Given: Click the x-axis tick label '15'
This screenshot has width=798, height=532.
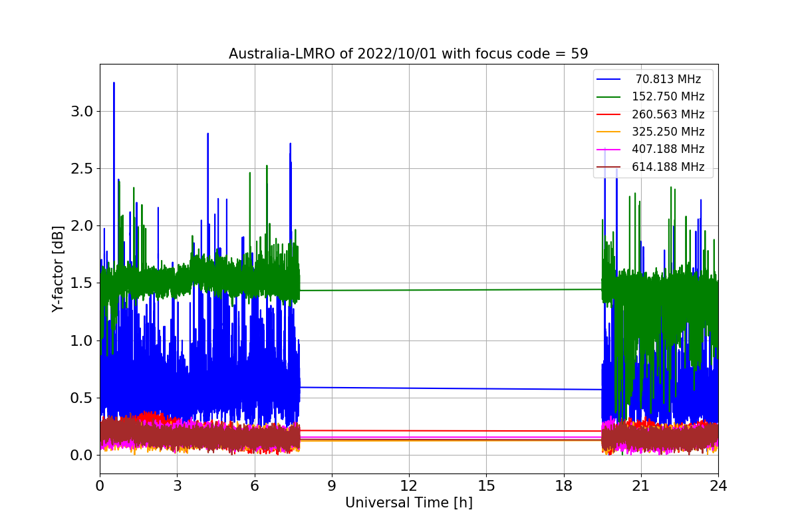Looking at the screenshot, I should click(x=486, y=485).
